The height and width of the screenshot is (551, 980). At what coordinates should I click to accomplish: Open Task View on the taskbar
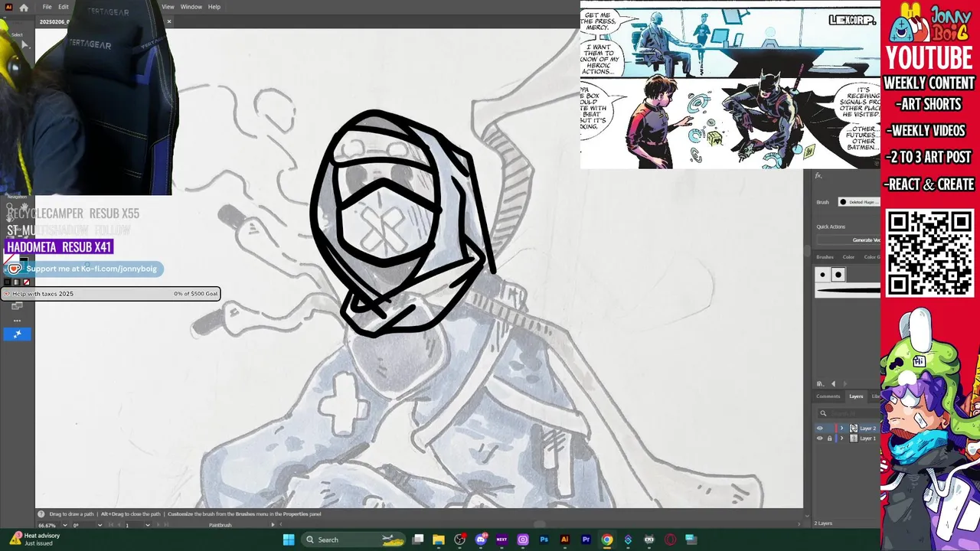418,540
